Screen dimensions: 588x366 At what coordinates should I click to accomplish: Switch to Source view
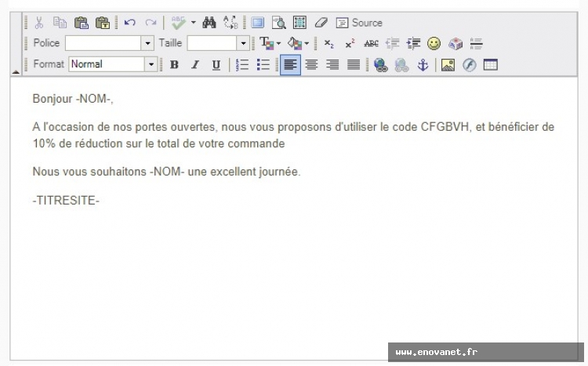[359, 23]
